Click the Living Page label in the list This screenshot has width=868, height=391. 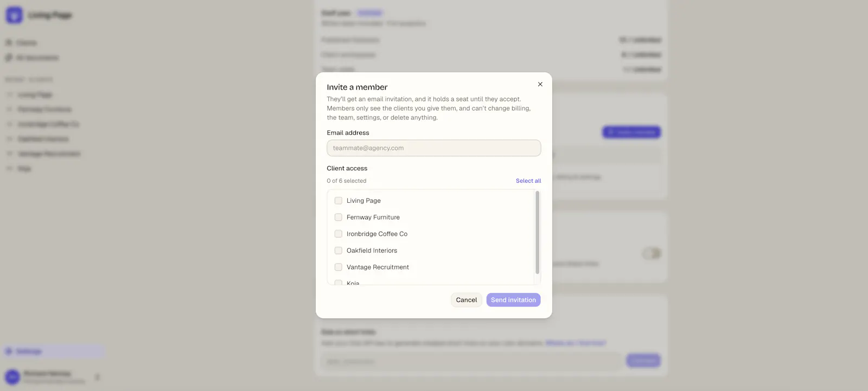(363, 201)
